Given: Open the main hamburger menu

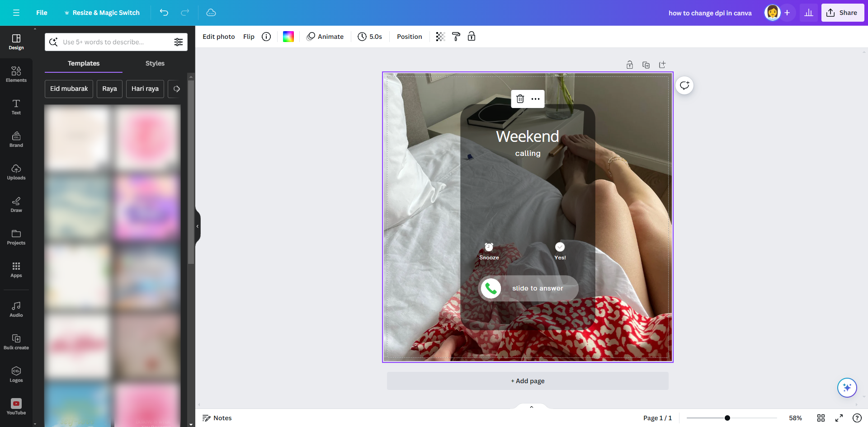Looking at the screenshot, I should click(16, 13).
